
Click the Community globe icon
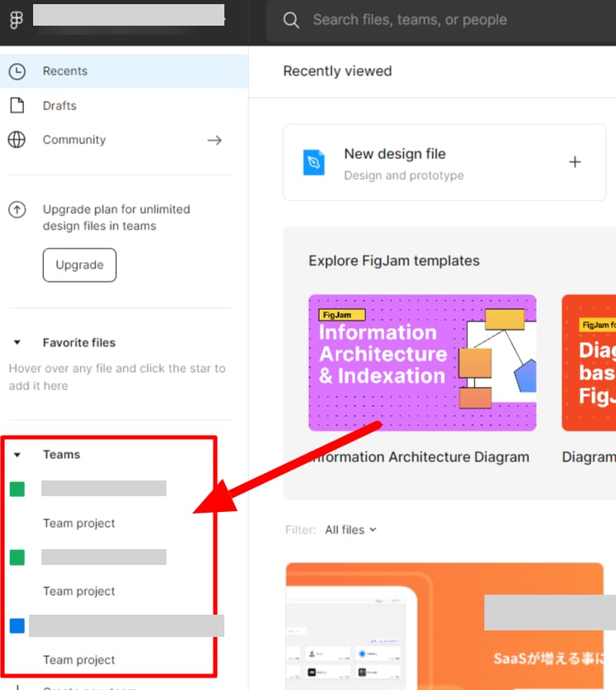point(17,140)
